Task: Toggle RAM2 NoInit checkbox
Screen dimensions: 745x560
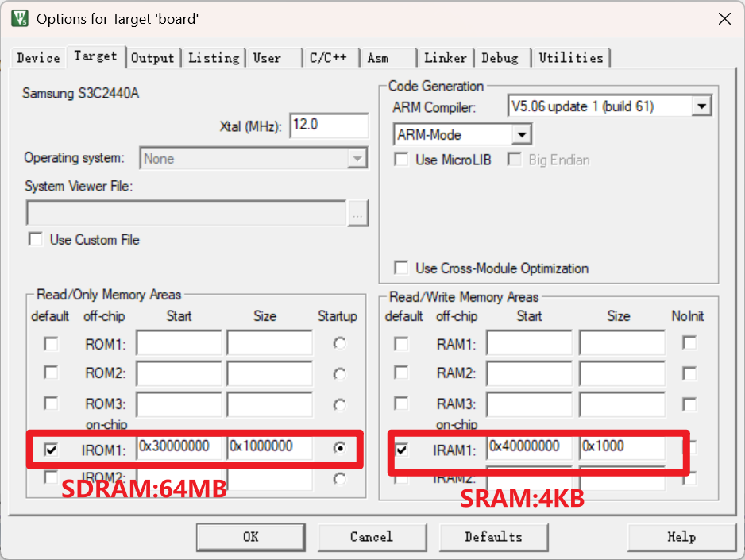Action: (689, 373)
